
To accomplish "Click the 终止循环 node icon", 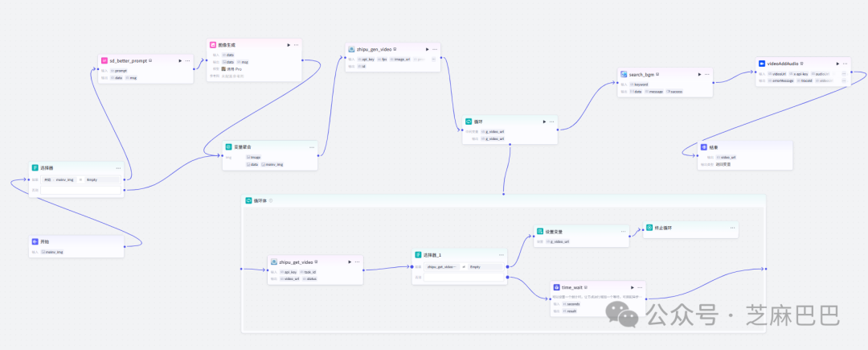I will [x=649, y=227].
